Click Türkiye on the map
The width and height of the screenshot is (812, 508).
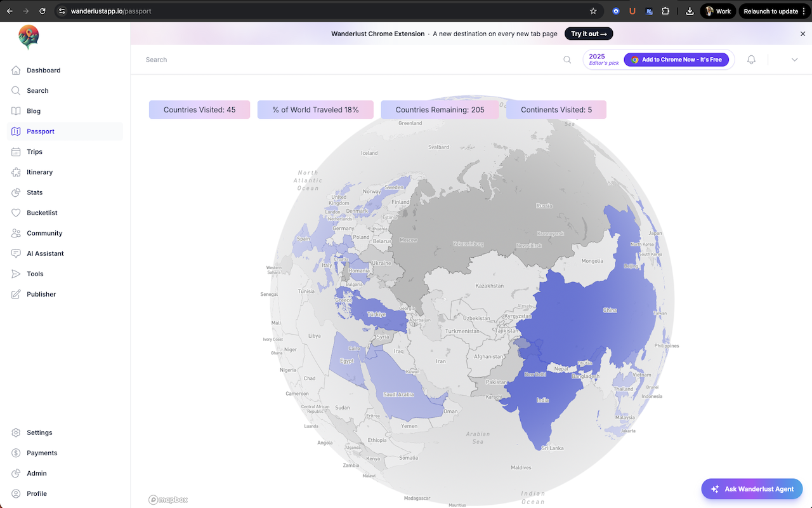coord(376,314)
